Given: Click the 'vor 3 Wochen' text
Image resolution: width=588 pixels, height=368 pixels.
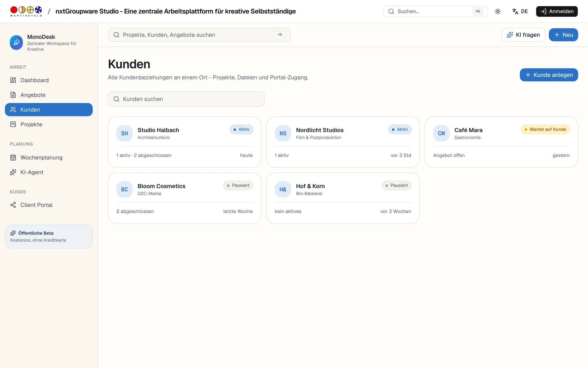Looking at the screenshot, I should pyautogui.click(x=396, y=212).
